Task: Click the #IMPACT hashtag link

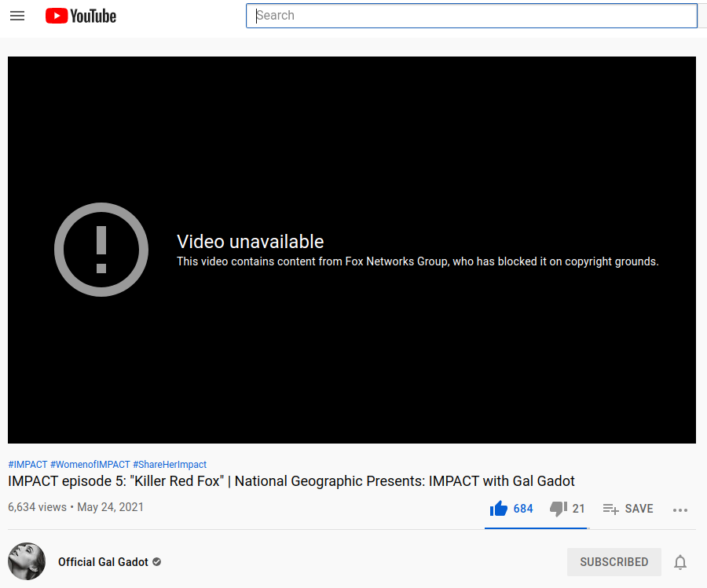Action: click(x=27, y=465)
